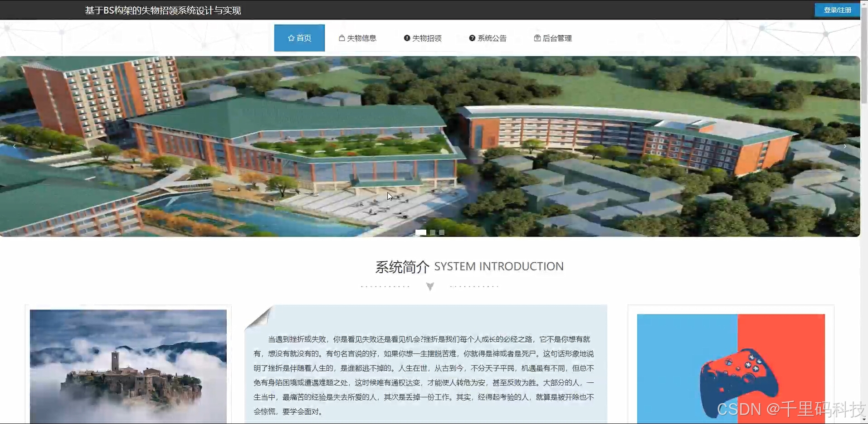Screen dimensions: 868x424
Task: Click the campus banner image
Action: coord(430,146)
